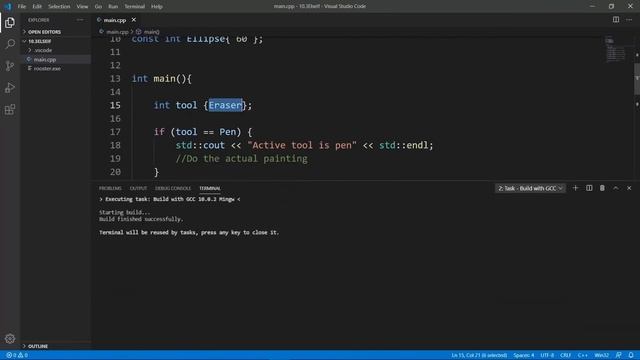The image size is (640, 360).
Task: Click the errors and warnings status indicator
Action: point(17,355)
